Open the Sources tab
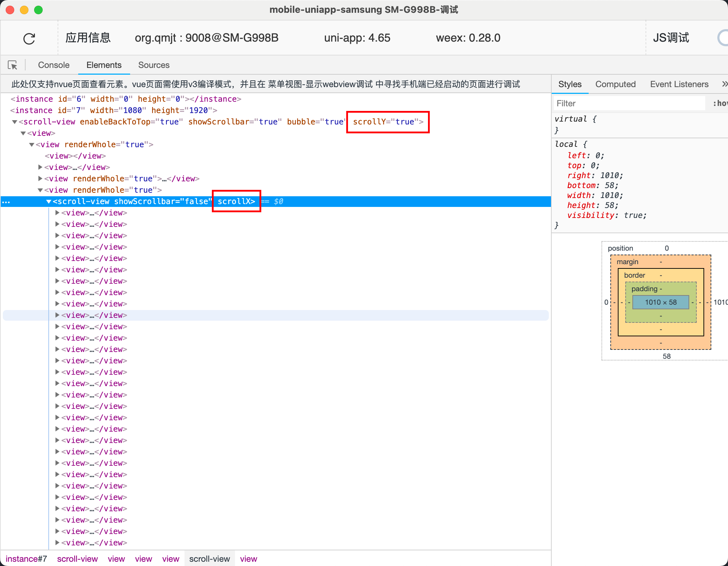The height and width of the screenshot is (566, 728). [154, 65]
